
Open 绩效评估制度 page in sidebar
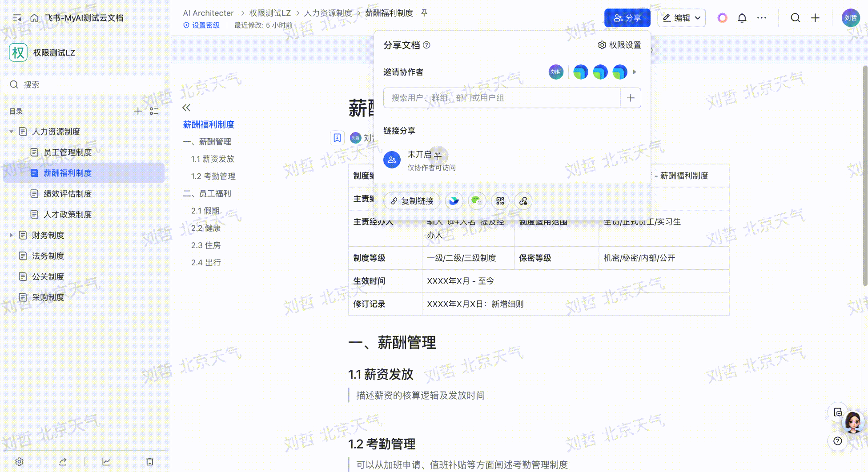(x=67, y=194)
